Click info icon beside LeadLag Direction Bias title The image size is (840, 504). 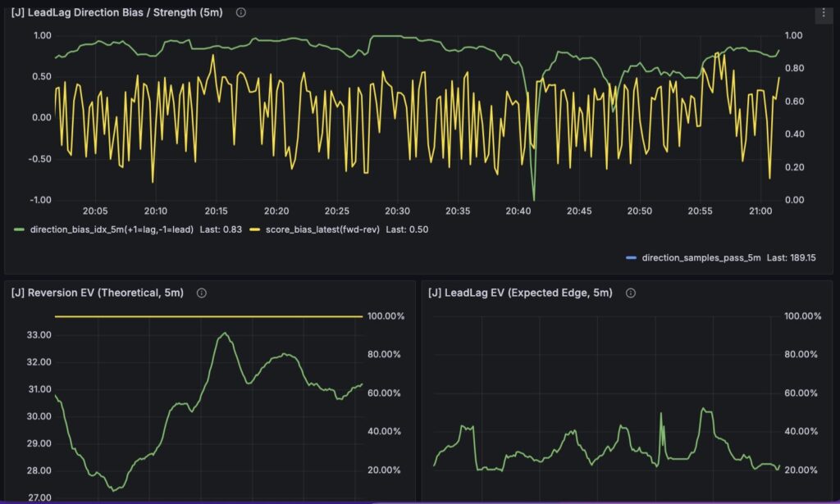[240, 13]
